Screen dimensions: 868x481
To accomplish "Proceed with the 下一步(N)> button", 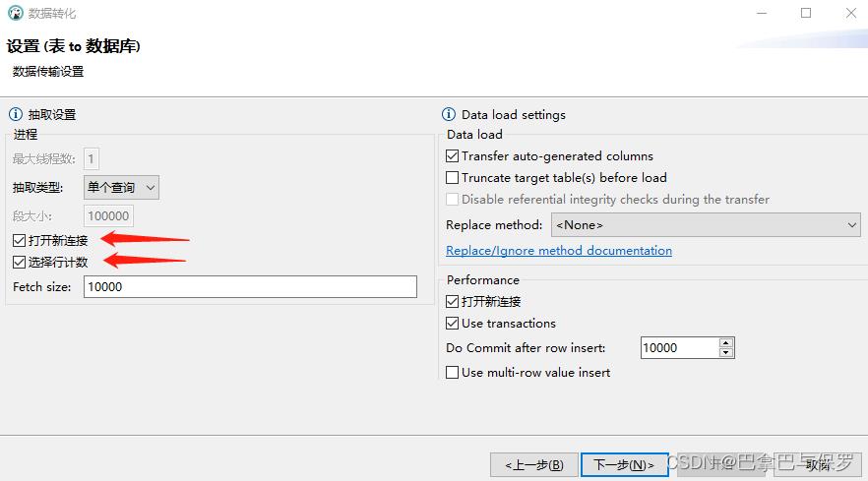I will 624,465.
